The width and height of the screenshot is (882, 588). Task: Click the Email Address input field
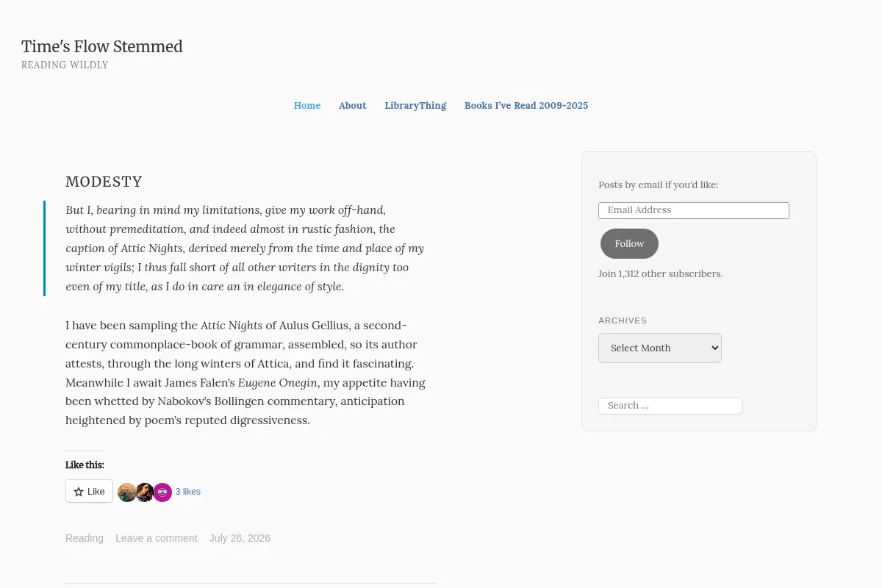[x=694, y=210]
